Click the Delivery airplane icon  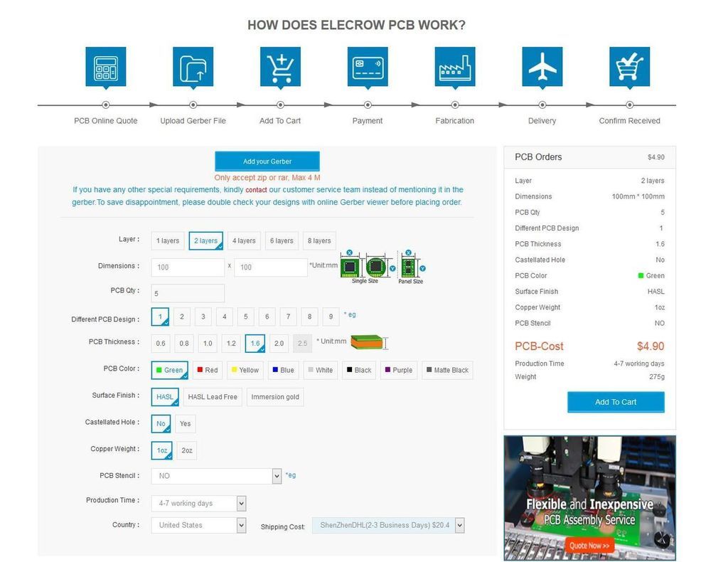542,67
